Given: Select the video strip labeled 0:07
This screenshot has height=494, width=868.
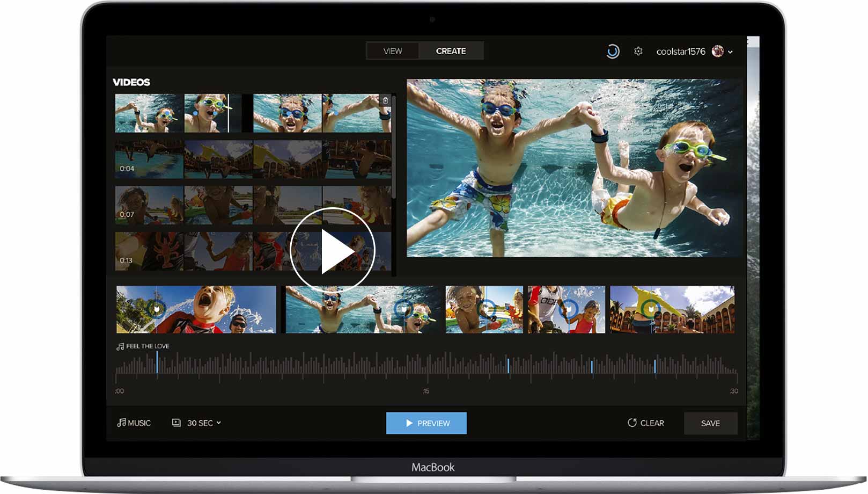Looking at the screenshot, I should click(252, 205).
